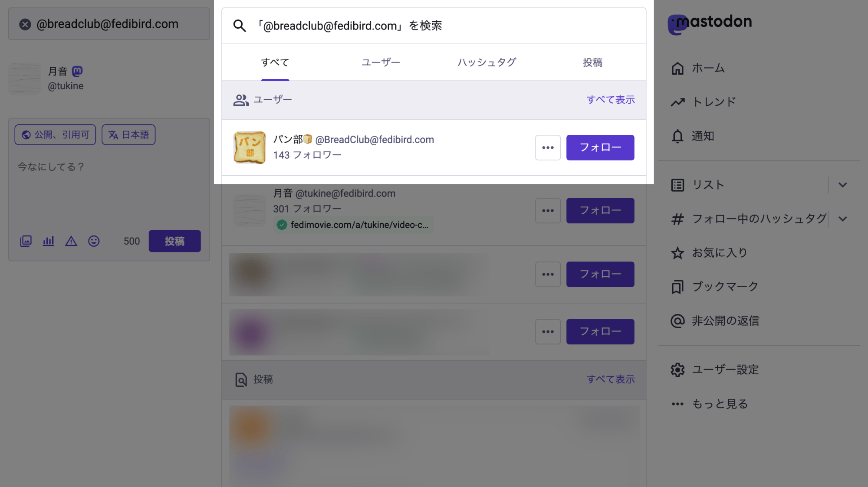Click the verified checkmark icon next to fedimovie.com
The height and width of the screenshot is (487, 868).
[x=282, y=225]
